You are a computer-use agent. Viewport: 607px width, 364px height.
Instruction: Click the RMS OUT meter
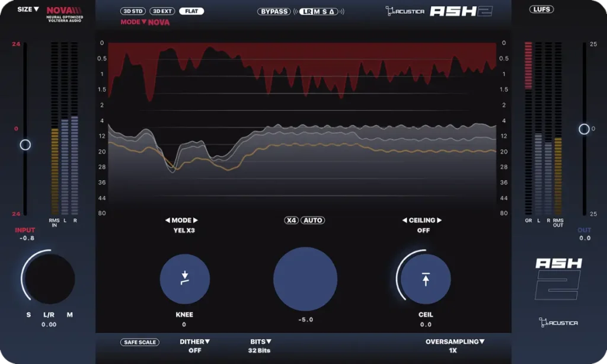(558, 128)
